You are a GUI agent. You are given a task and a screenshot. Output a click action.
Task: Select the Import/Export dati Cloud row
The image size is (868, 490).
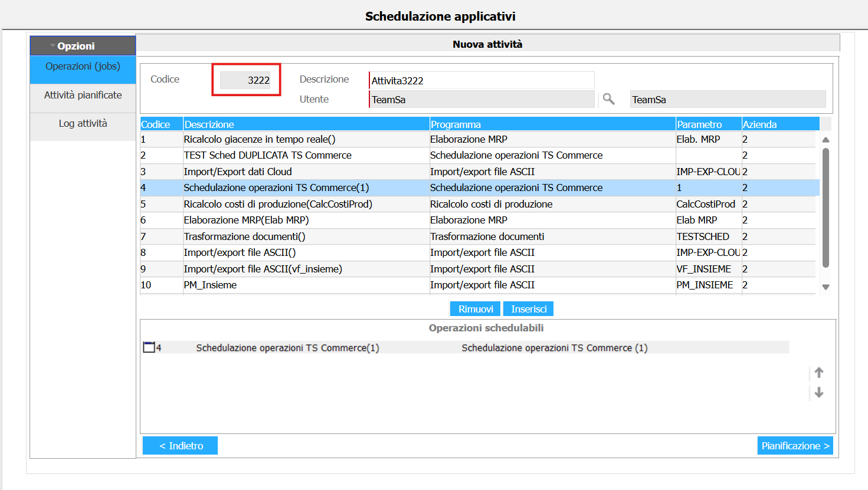[x=237, y=172]
